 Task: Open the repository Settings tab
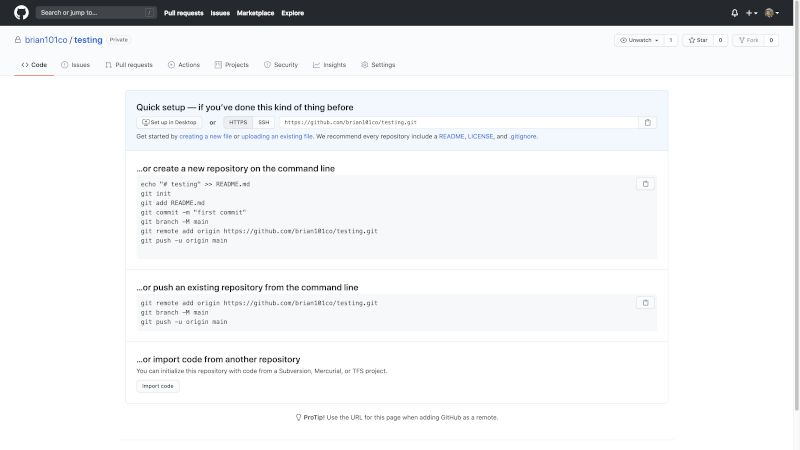coord(378,65)
